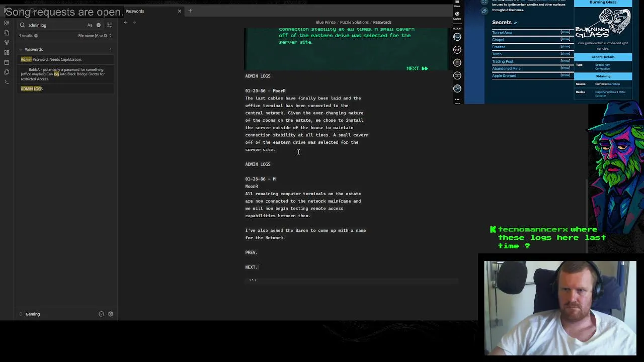Toggle match case Aa option
This screenshot has width=644, height=362.
(x=90, y=25)
